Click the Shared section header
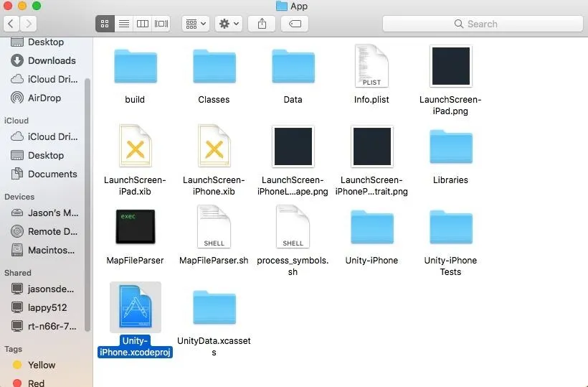Screen dimensions: 588x387 click(18, 273)
